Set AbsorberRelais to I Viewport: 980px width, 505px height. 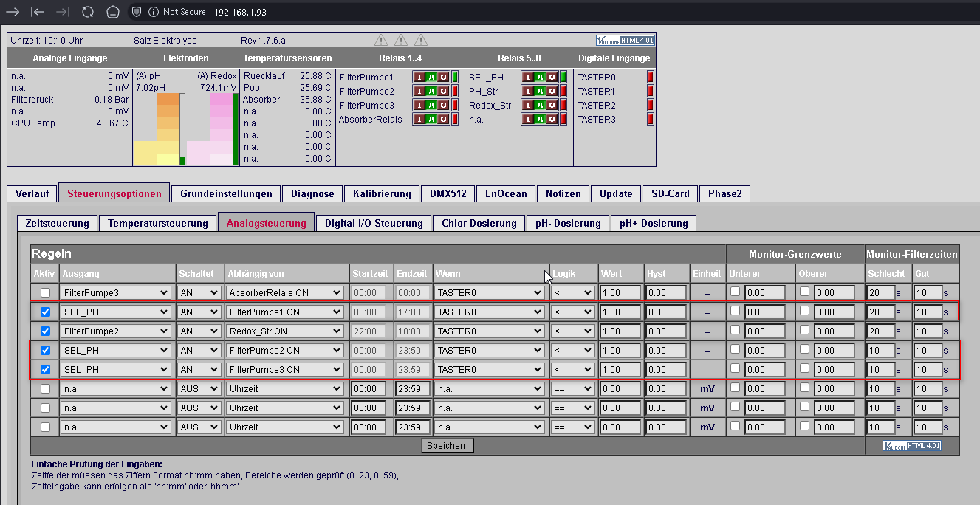click(x=419, y=119)
